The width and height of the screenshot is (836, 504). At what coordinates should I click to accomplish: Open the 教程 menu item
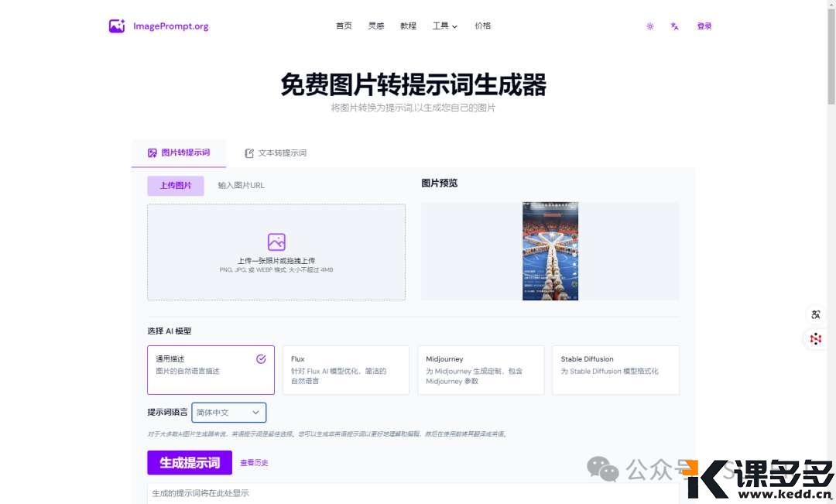tap(408, 26)
